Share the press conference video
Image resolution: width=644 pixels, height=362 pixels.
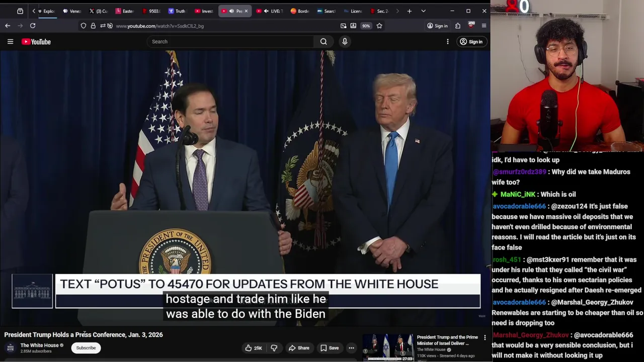click(x=299, y=348)
